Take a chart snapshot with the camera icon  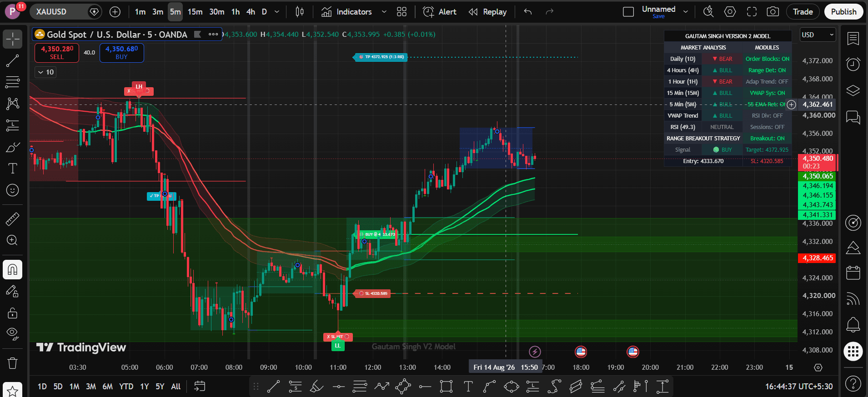coord(773,12)
